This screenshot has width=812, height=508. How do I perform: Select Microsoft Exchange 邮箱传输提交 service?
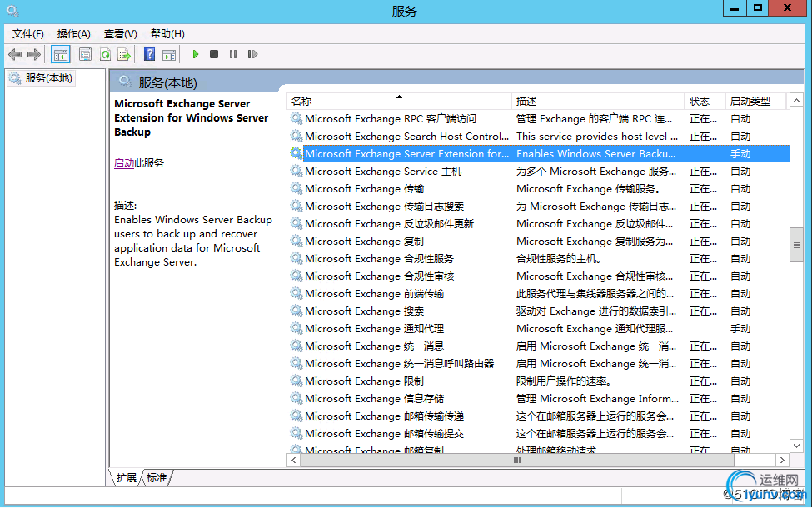(538, 434)
